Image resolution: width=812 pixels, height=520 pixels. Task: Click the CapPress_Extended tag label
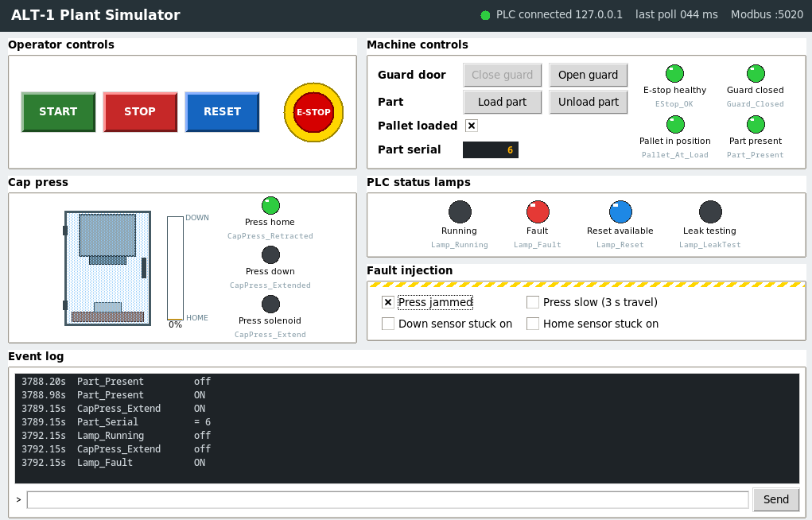click(270, 285)
